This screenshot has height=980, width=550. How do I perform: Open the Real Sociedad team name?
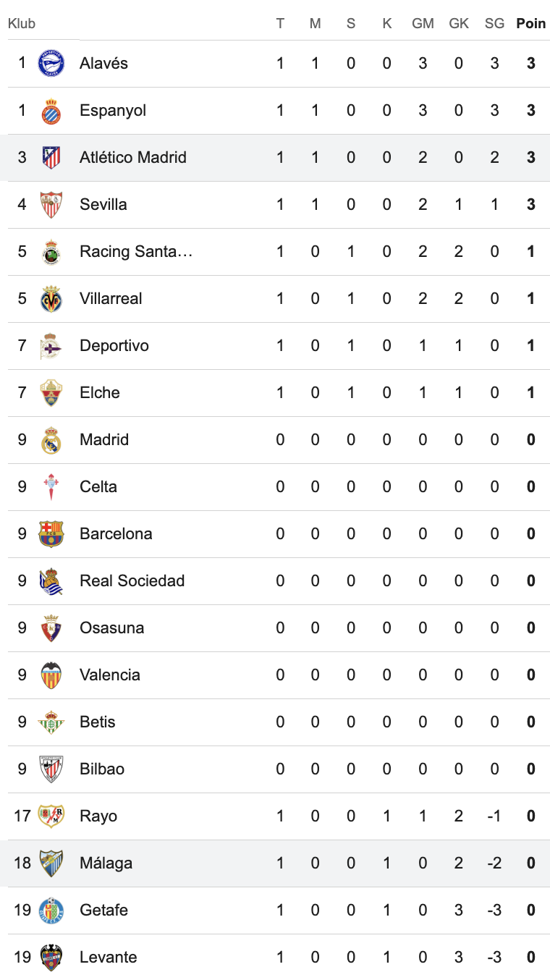click(132, 581)
